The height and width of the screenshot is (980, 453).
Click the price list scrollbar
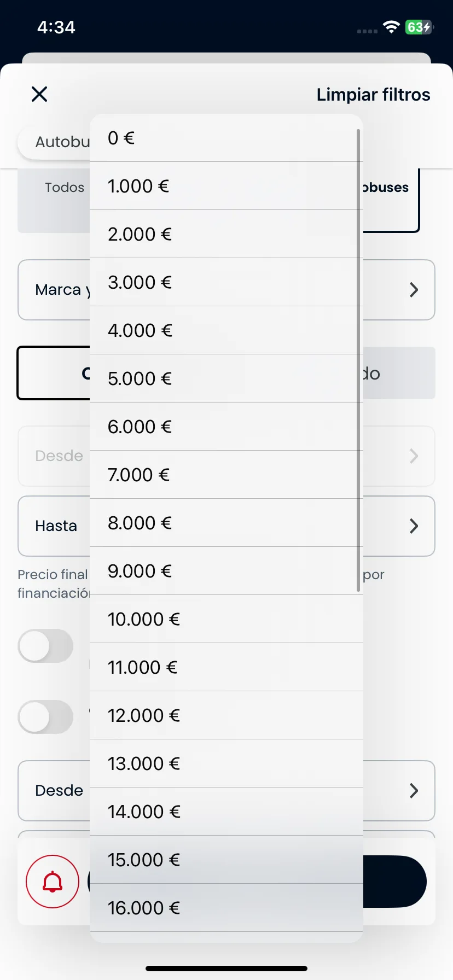[x=358, y=360]
